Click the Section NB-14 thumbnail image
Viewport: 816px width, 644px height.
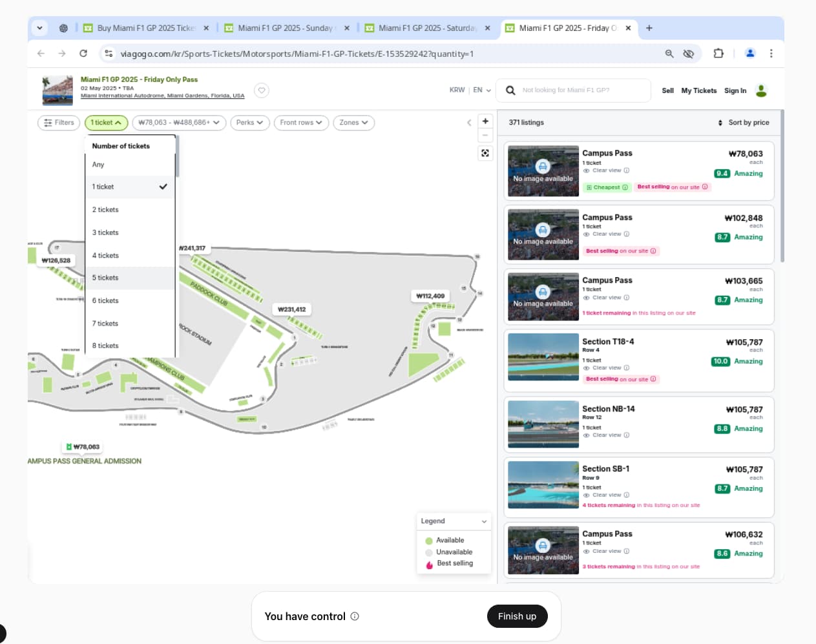point(543,424)
